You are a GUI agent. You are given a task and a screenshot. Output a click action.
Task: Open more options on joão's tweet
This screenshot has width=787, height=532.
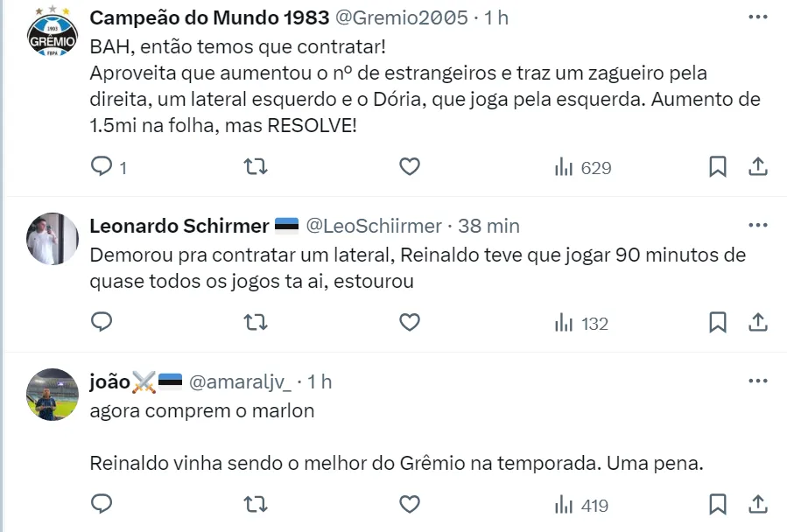[758, 381]
